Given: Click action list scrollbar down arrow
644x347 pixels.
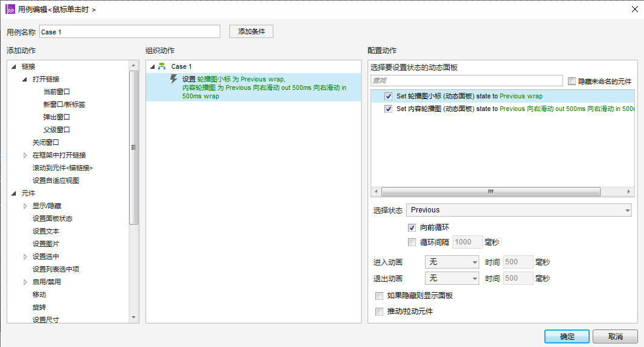Looking at the screenshot, I should coord(133,317).
